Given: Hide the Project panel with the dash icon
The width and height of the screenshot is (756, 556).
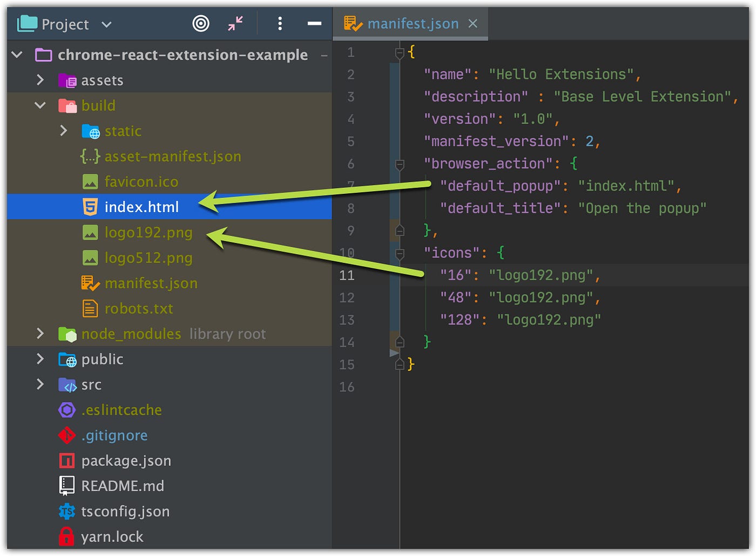Looking at the screenshot, I should pos(314,23).
